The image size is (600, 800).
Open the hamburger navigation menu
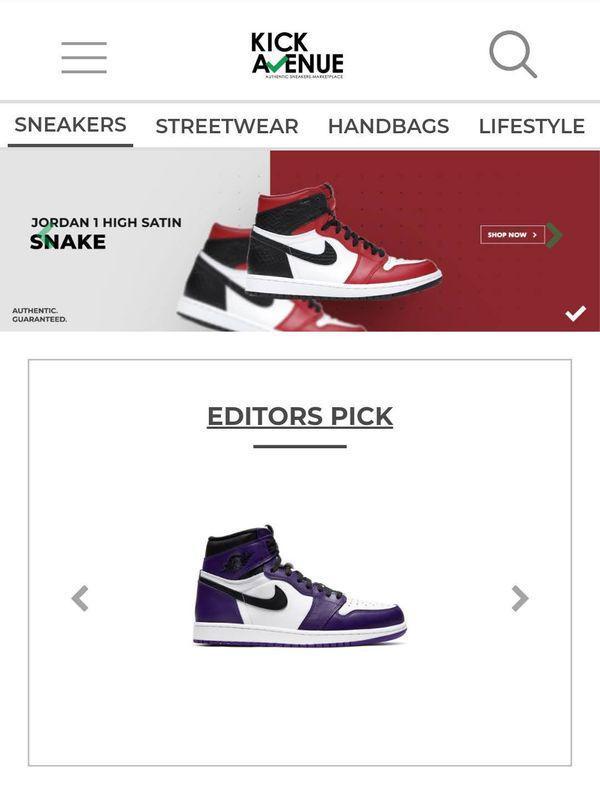click(84, 57)
